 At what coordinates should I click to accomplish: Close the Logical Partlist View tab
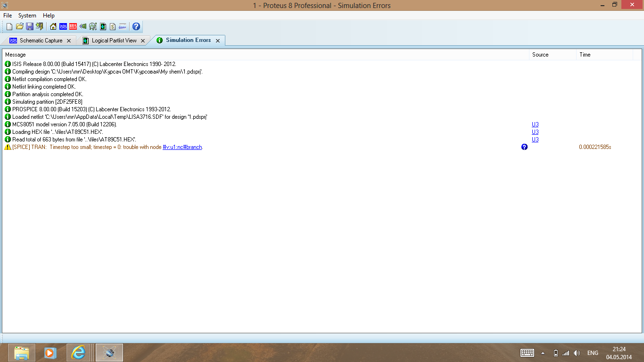click(143, 41)
